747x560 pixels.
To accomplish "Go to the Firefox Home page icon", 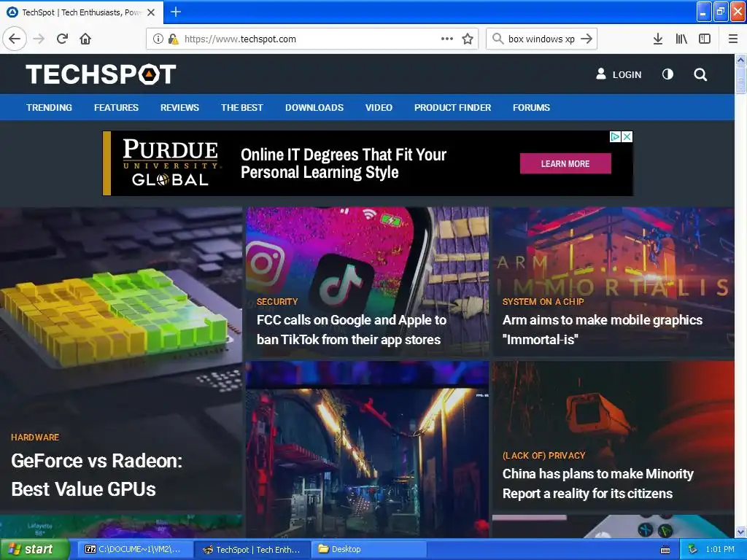I will pos(85,39).
